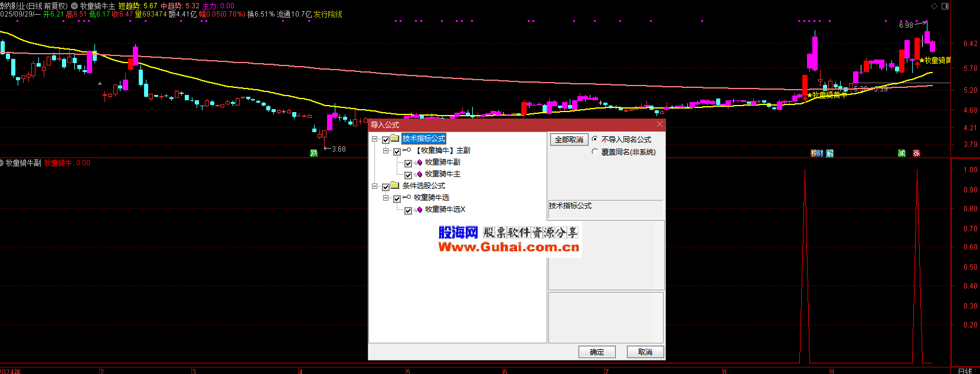
Task: Open the main indicator dropdown arrow icon
Action: [74, 6]
